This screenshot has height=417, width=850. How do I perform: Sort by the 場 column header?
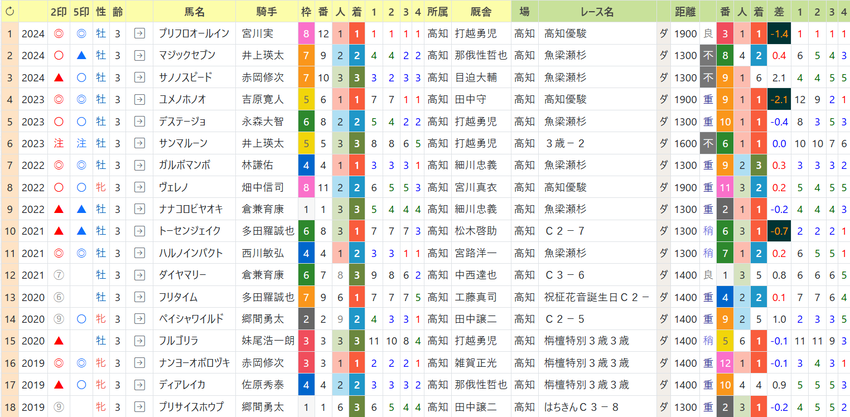(x=525, y=11)
